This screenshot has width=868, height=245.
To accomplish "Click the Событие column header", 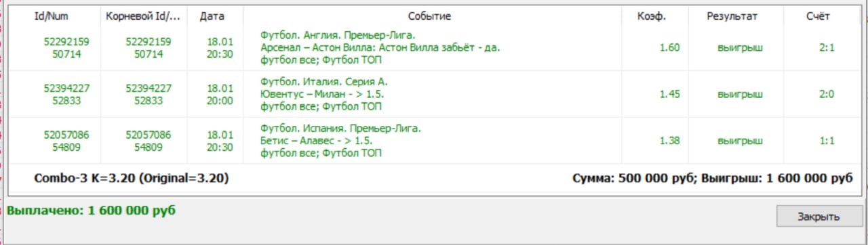I will coord(429,16).
